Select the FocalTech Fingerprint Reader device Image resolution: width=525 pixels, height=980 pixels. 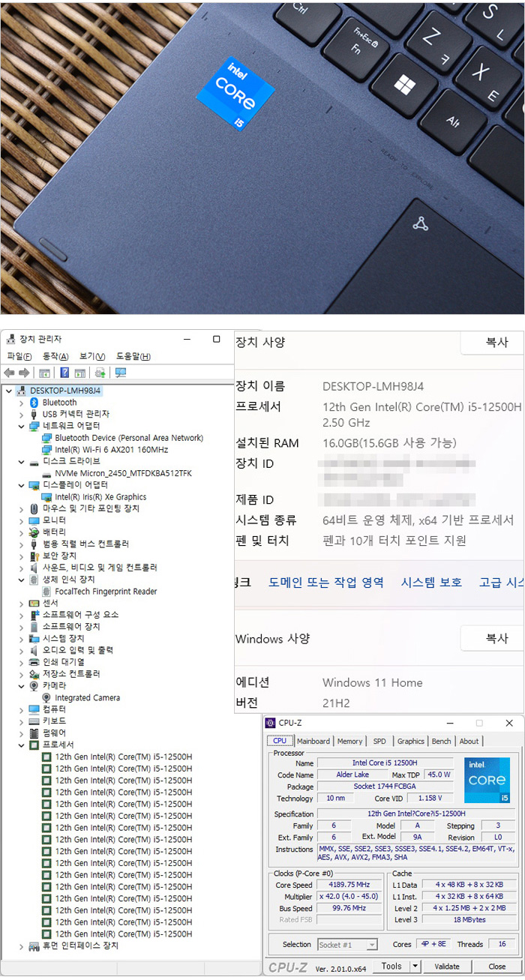[x=106, y=592]
